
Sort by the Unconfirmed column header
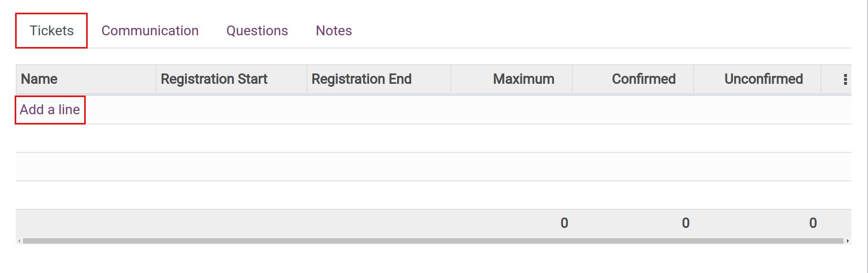click(x=763, y=79)
